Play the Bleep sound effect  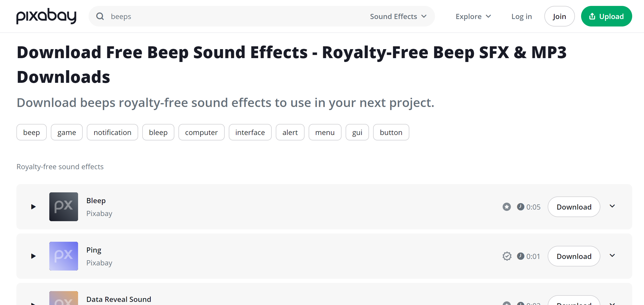[33, 207]
